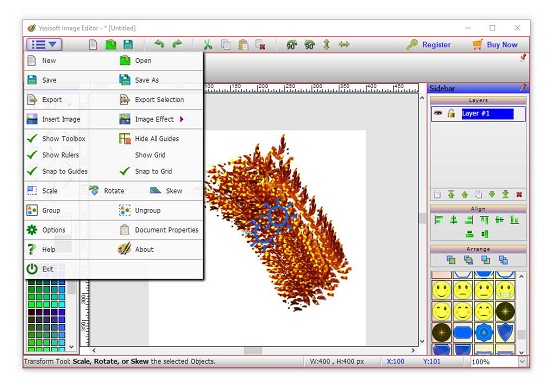Screen dimensions: 550x386
Task: Open the 100% zoom dropdown
Action: coord(522,361)
